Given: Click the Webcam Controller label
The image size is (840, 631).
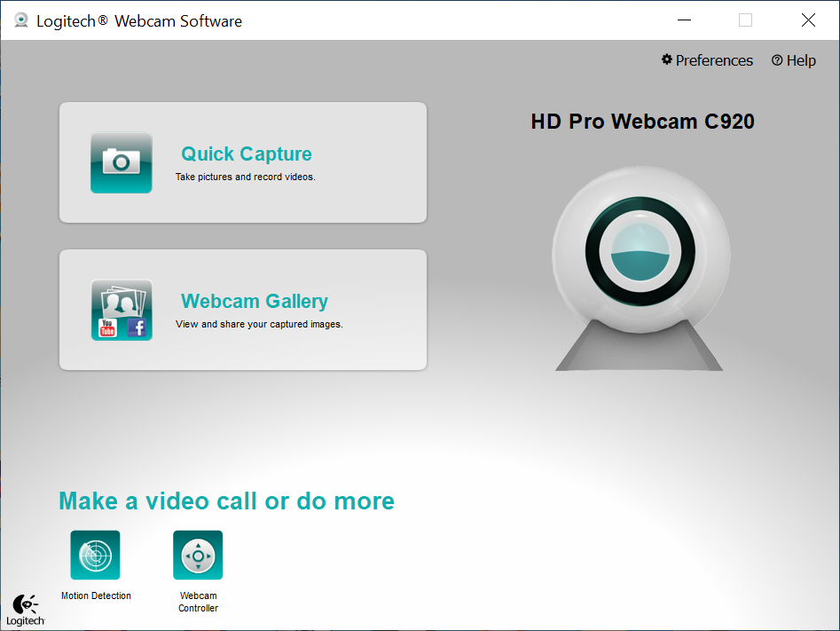Looking at the screenshot, I should (198, 602).
